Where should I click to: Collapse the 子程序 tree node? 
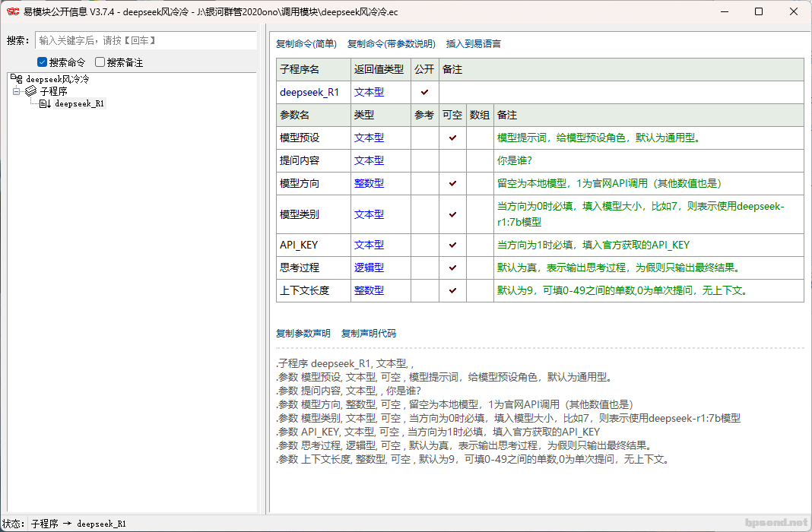point(16,91)
